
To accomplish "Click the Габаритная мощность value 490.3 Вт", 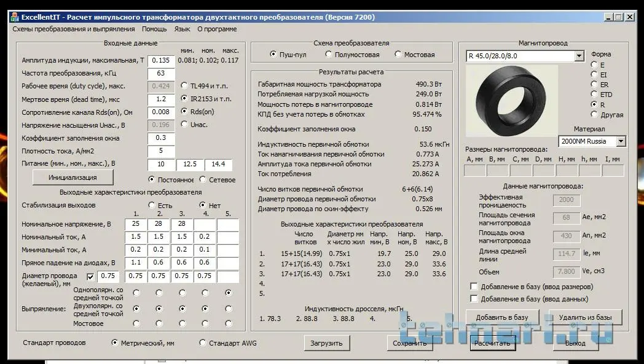I will (x=429, y=84).
